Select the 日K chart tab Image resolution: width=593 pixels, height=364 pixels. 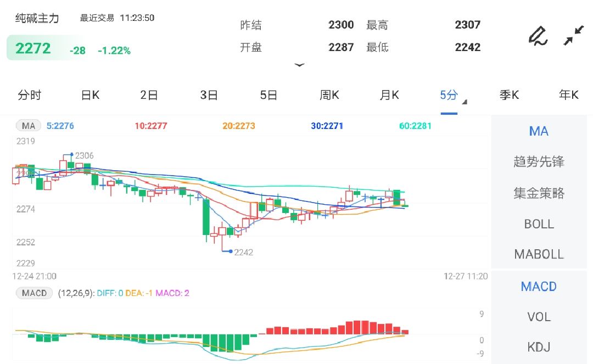point(90,95)
